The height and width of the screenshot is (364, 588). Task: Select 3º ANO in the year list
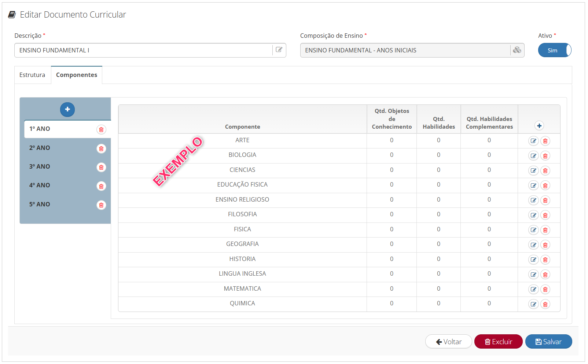tap(40, 166)
